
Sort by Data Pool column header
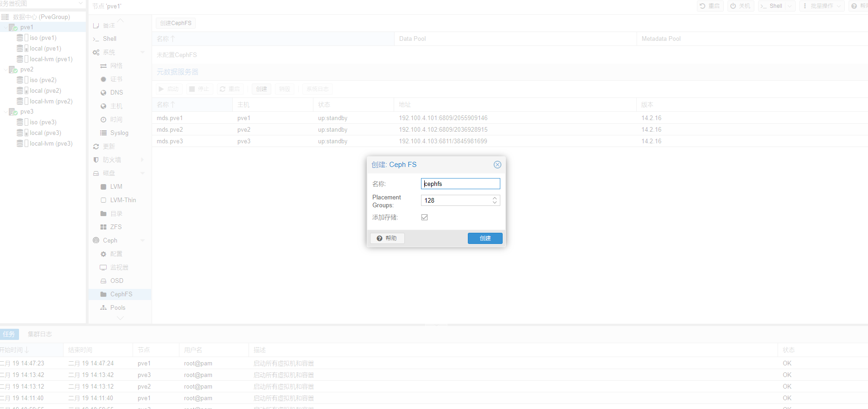[x=515, y=38]
